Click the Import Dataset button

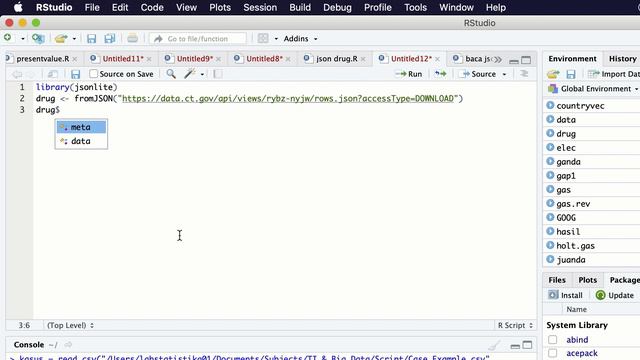(x=613, y=74)
